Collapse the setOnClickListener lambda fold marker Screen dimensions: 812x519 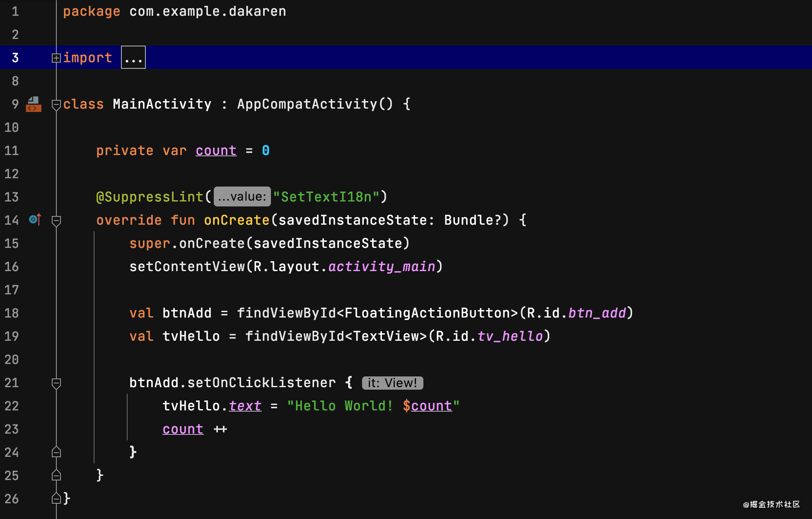coord(56,383)
